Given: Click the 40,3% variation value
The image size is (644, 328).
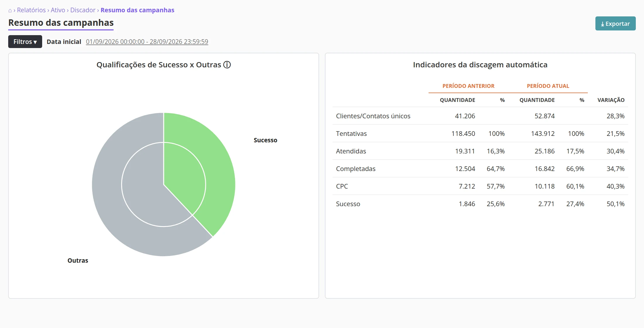Looking at the screenshot, I should click(615, 186).
